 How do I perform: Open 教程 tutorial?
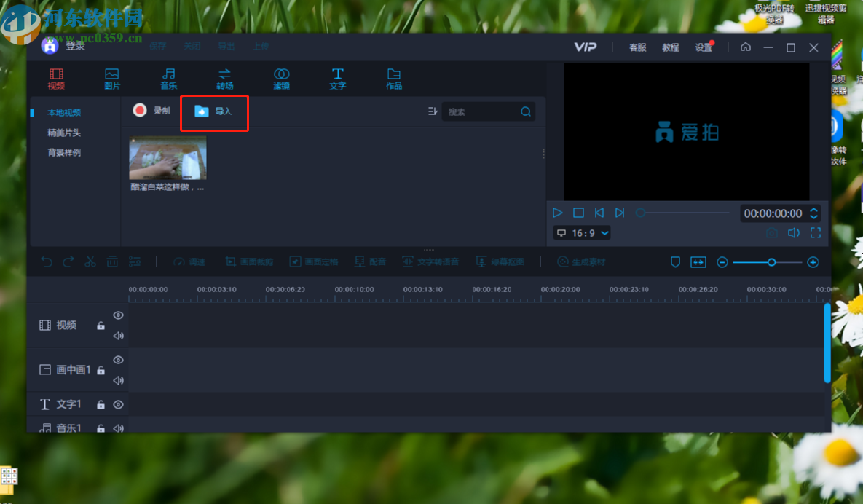(670, 48)
